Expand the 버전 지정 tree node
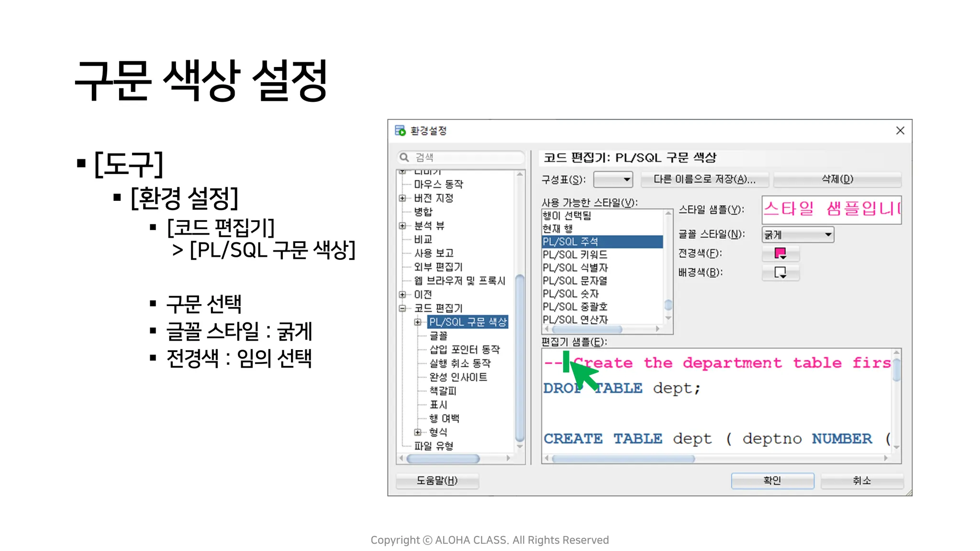The height and width of the screenshot is (551, 980). point(402,198)
